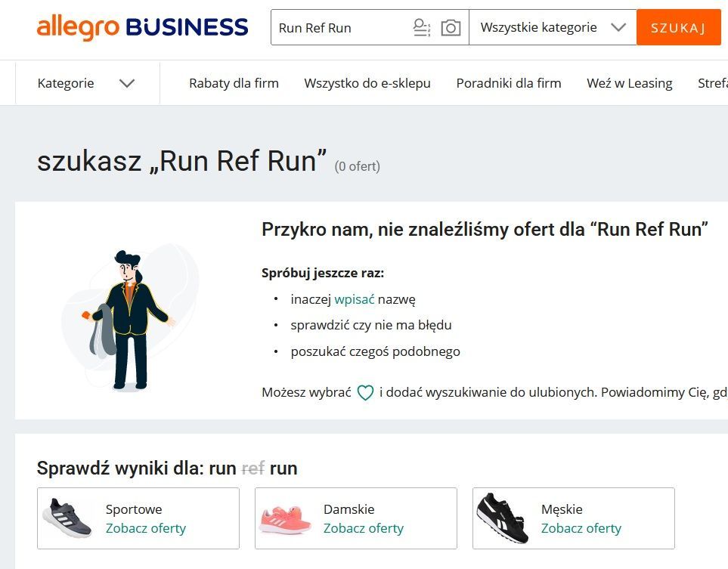The image size is (728, 569).
Task: Select the grey Sportowe shoe thumbnail
Action: point(68,518)
